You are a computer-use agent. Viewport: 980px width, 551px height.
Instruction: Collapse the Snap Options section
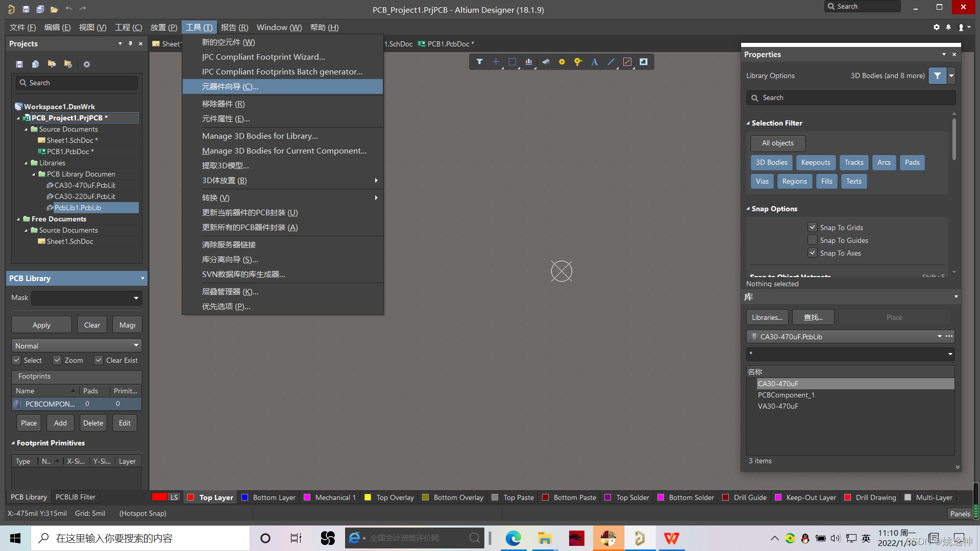point(748,209)
